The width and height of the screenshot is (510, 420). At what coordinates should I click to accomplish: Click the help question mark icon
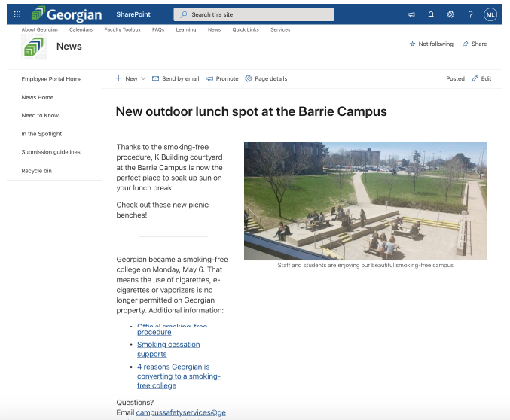pyautogui.click(x=470, y=14)
